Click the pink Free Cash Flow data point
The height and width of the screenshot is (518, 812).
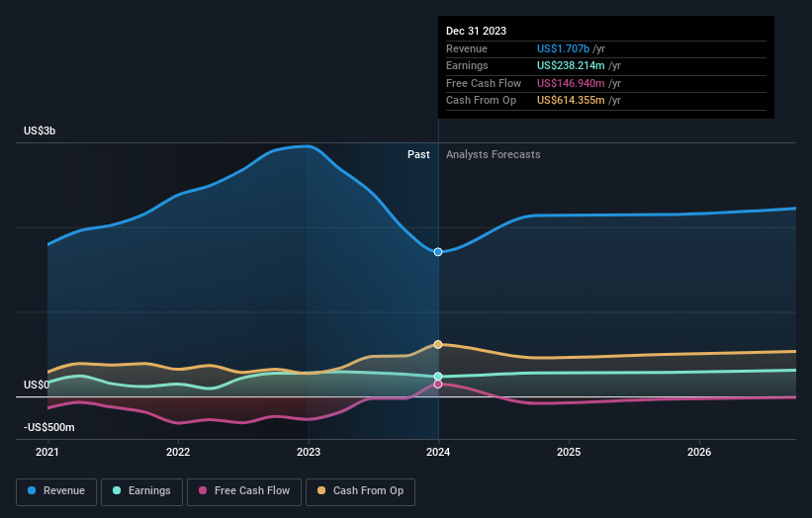[x=438, y=384]
